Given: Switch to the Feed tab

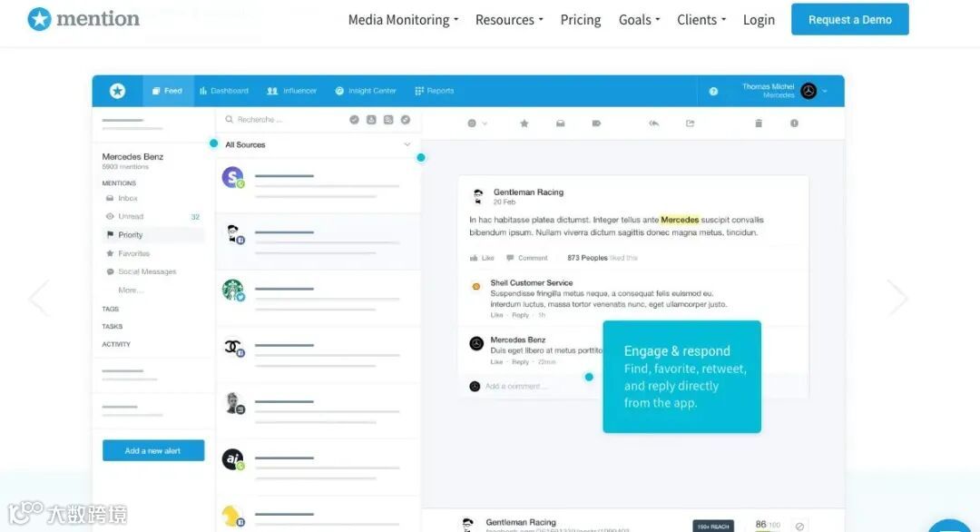Looking at the screenshot, I should tap(168, 91).
